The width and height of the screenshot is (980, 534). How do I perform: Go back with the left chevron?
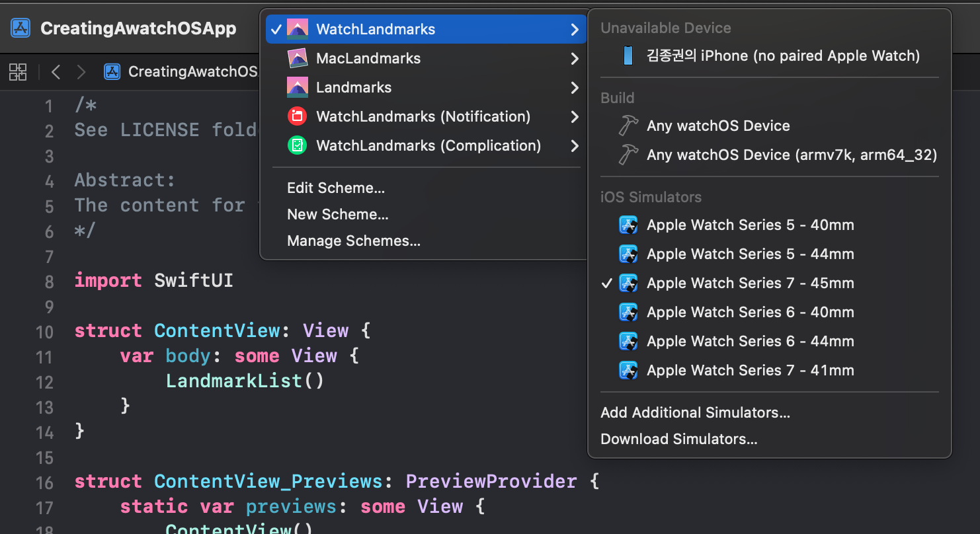[56, 72]
